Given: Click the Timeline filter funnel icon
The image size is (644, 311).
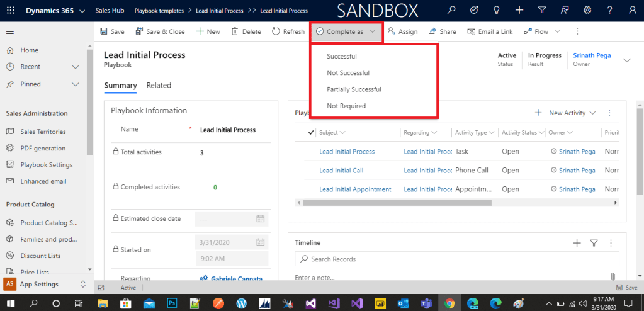Looking at the screenshot, I should point(594,243).
